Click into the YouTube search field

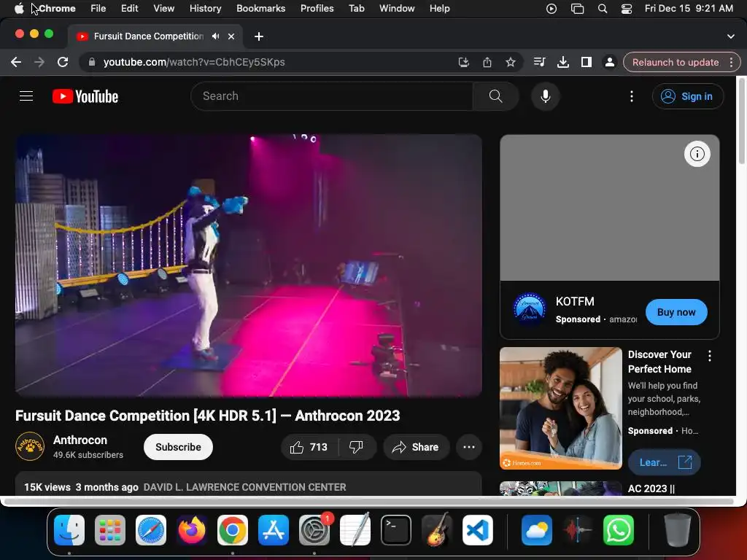point(332,96)
